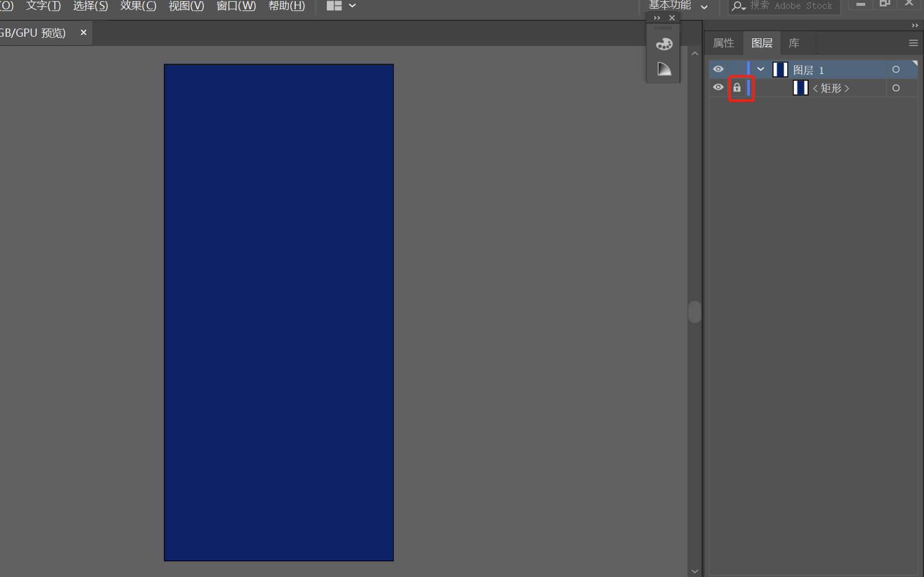This screenshot has height=577, width=924.
Task: Open the 选择(S) menu
Action: (x=90, y=6)
